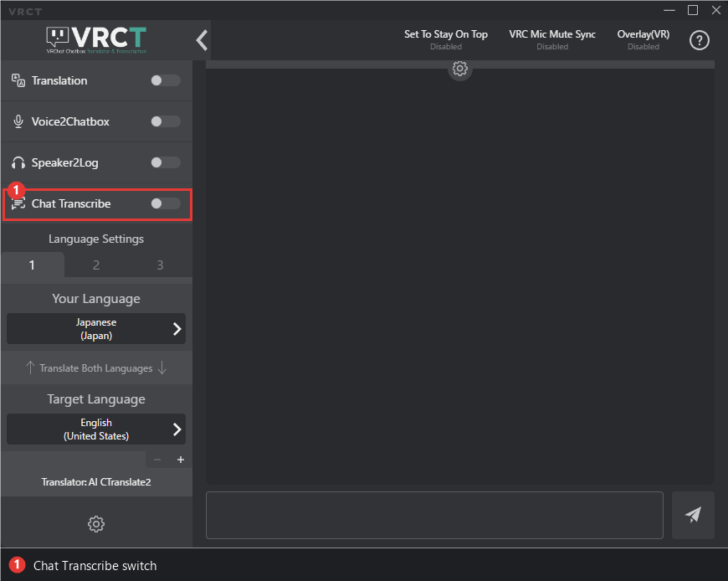This screenshot has height=581, width=728.
Task: Open the Your Language Japanese selector
Action: tap(96, 329)
